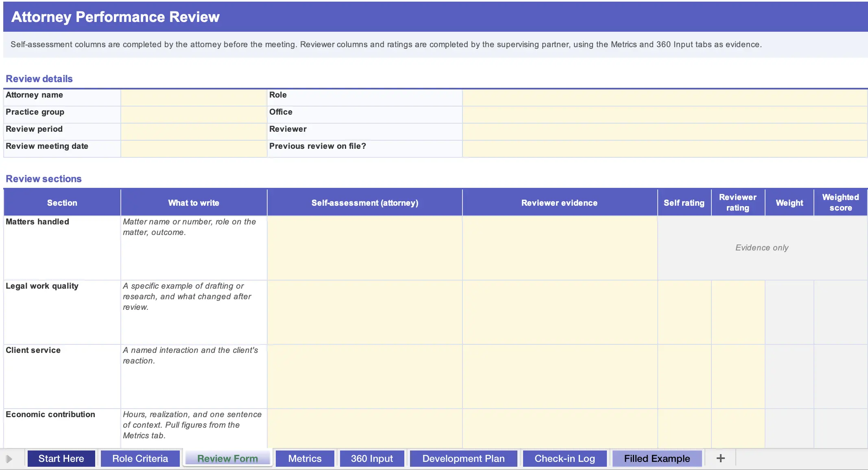
Task: View the Filled Example tab
Action: pos(657,459)
